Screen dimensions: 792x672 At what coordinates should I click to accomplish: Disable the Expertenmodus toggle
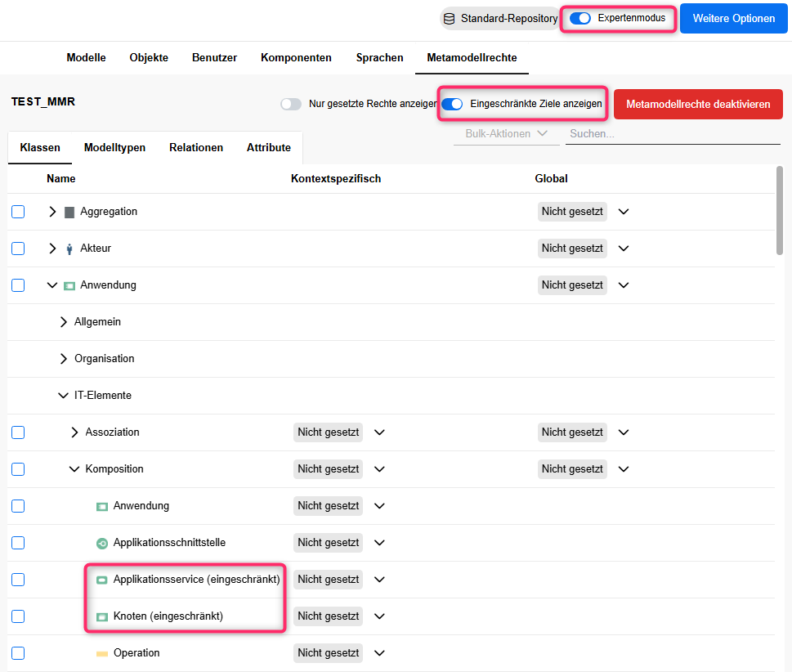pyautogui.click(x=580, y=17)
